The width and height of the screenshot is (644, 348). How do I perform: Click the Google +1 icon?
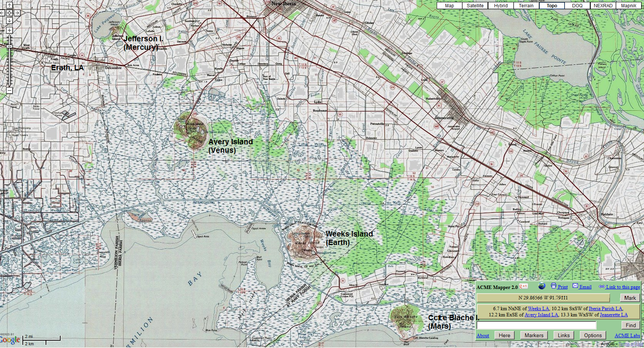click(524, 286)
